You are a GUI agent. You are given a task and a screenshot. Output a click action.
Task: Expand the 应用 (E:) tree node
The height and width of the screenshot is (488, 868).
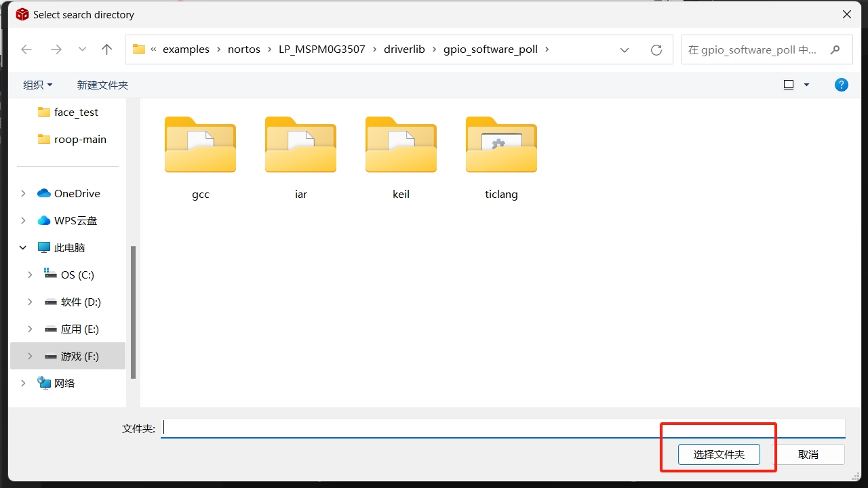(x=30, y=329)
